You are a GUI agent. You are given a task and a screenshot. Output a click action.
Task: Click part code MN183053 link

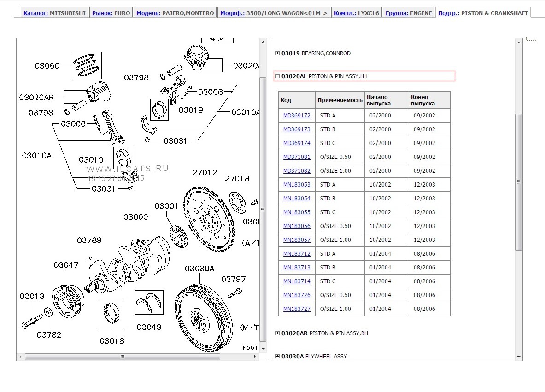point(297,185)
